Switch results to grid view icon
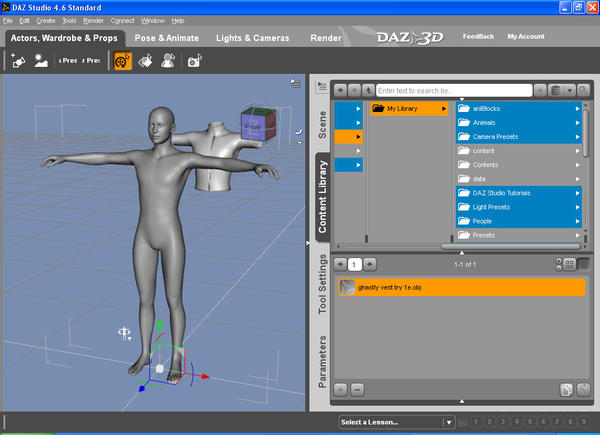The width and height of the screenshot is (600, 435). click(569, 264)
